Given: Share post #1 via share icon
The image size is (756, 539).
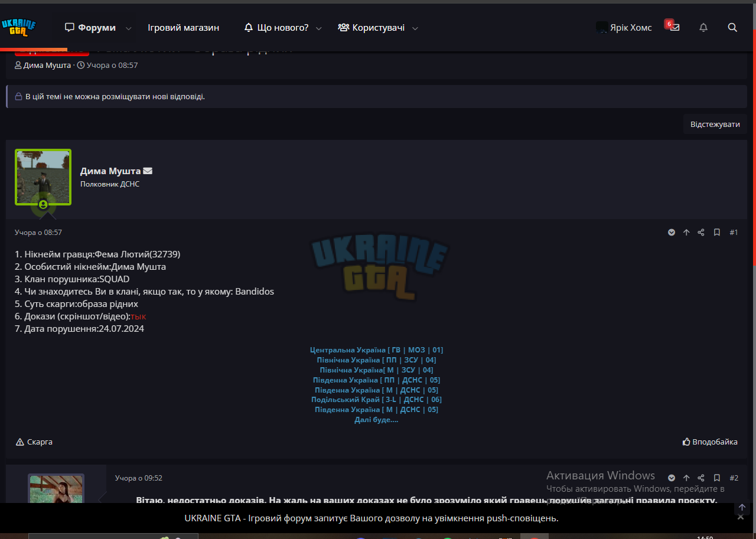Looking at the screenshot, I should [701, 233].
